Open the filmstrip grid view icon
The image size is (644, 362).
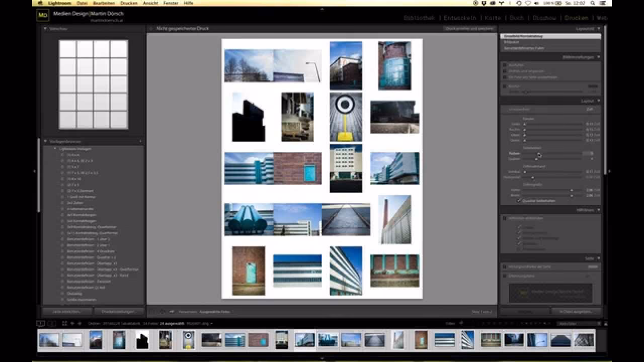point(64,323)
